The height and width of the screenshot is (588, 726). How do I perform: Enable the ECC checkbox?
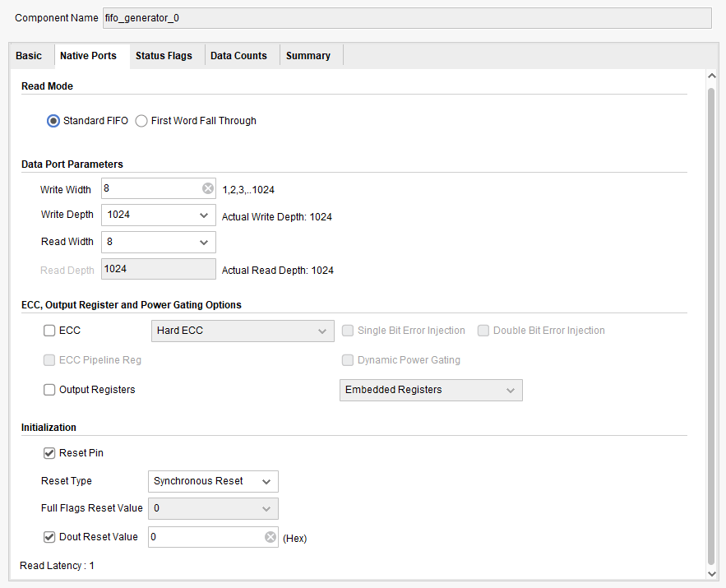point(49,331)
